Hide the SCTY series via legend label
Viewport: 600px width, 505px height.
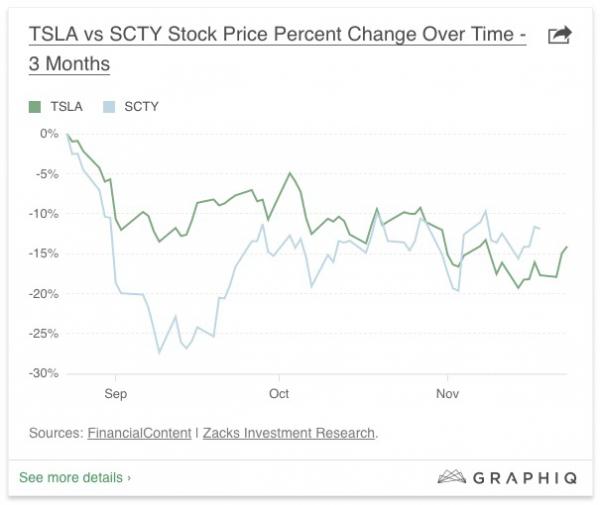(x=141, y=107)
